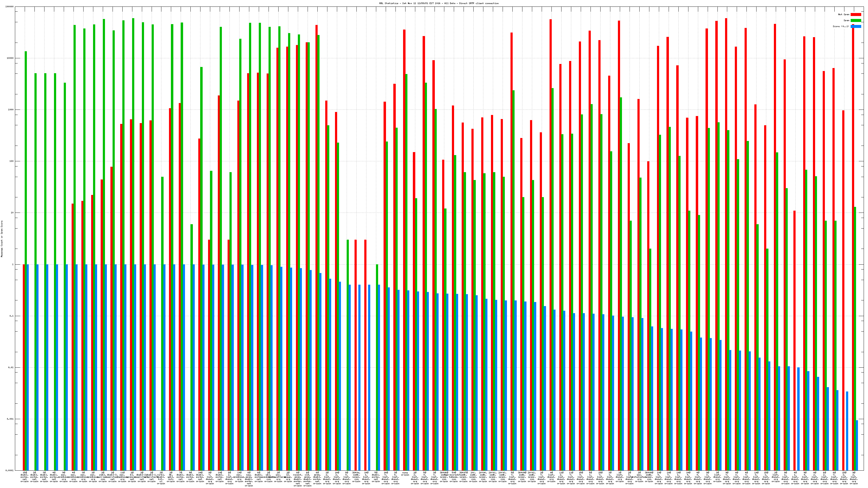Click the vertical "Message Count or Spam Score" axis label
The height and width of the screenshot is (488, 868).
pyautogui.click(x=2, y=239)
